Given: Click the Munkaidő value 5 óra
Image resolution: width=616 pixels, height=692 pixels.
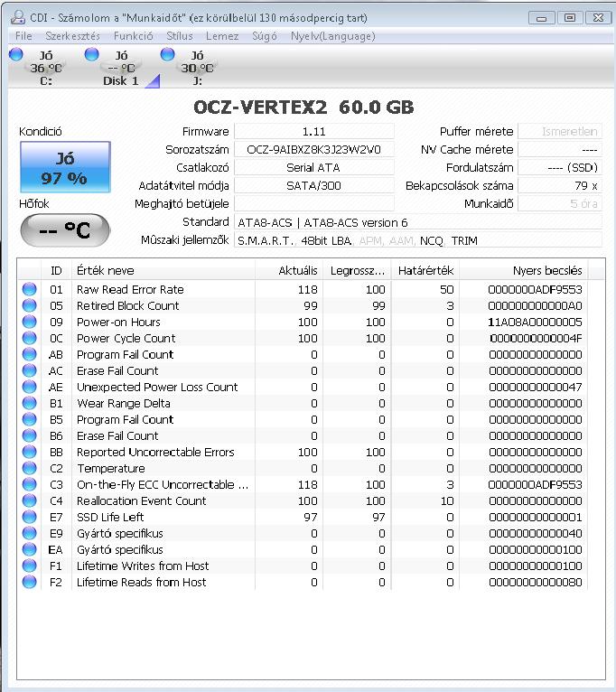Looking at the screenshot, I should (x=559, y=204).
